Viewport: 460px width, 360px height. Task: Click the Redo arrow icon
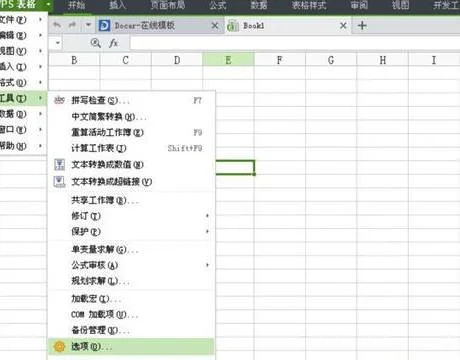coord(72,25)
